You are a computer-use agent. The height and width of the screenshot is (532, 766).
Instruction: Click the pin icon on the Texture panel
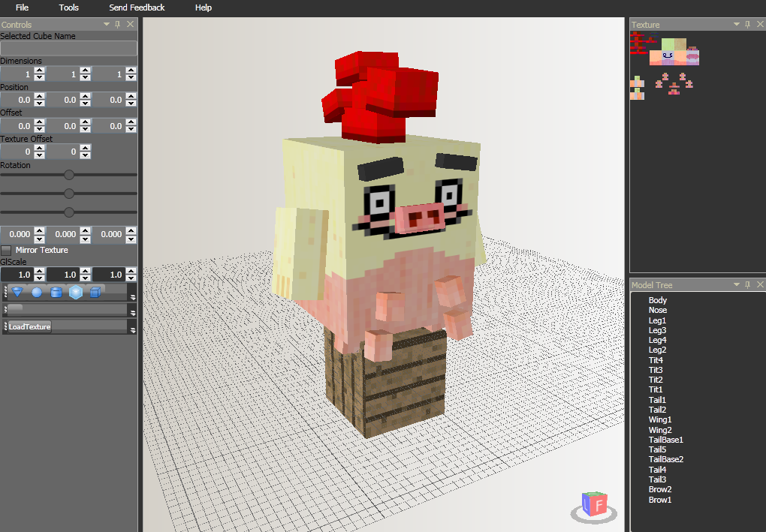748,24
